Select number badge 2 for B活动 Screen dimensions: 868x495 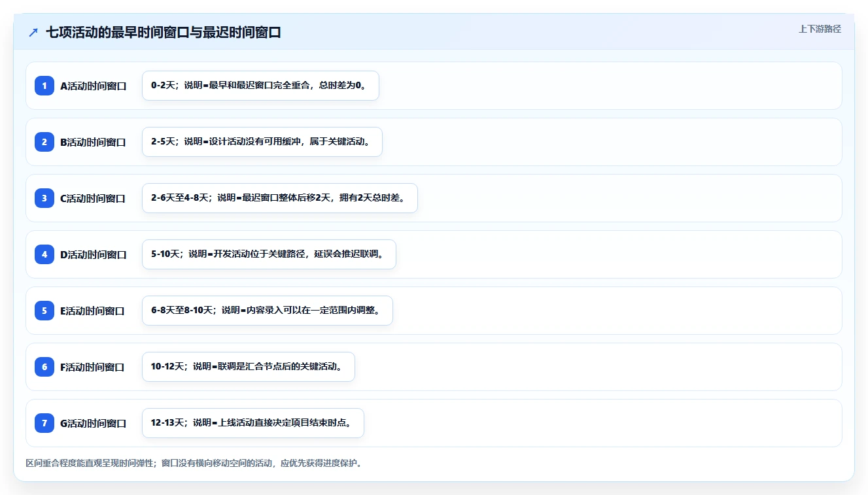pos(44,142)
